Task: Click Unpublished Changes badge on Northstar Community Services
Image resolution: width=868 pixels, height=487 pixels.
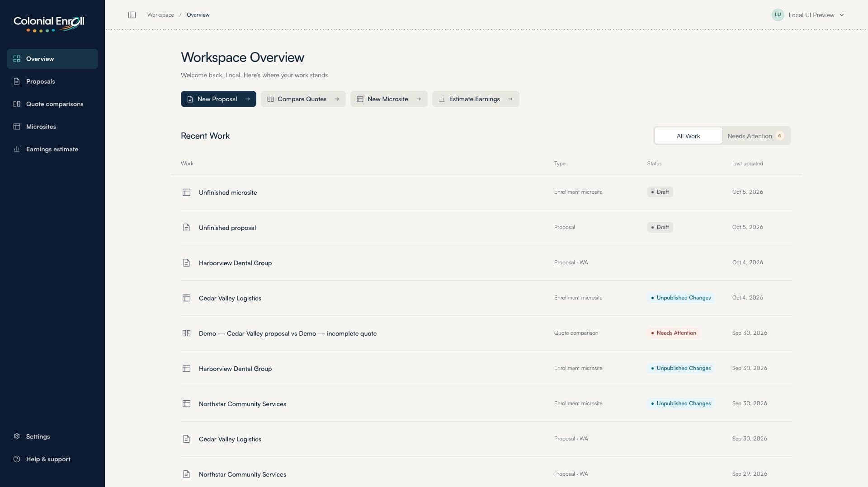Action: [x=681, y=403]
